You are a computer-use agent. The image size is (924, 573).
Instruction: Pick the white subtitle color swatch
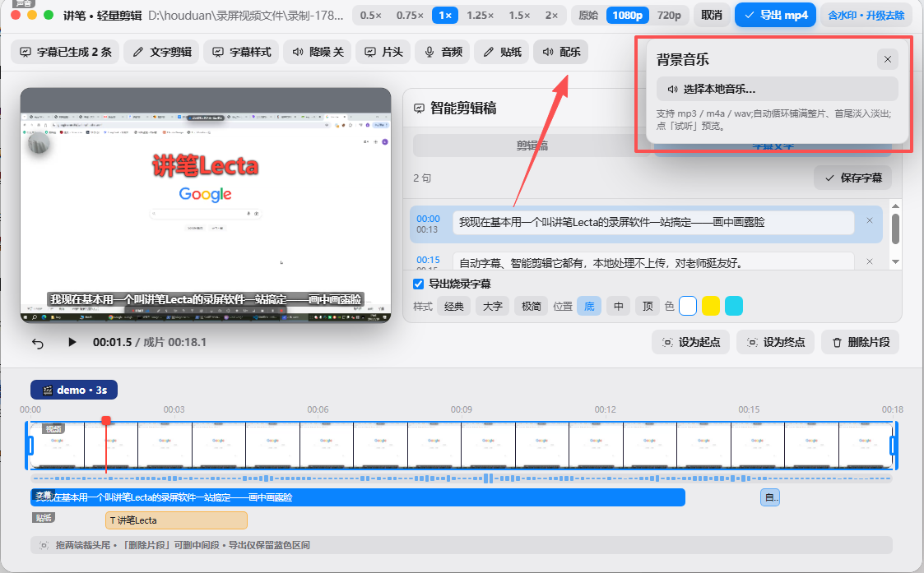pyautogui.click(x=688, y=306)
